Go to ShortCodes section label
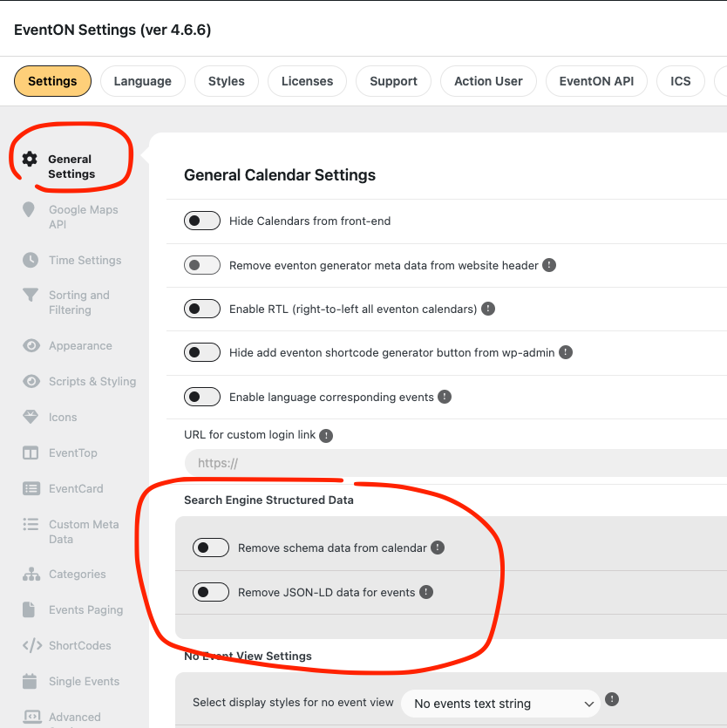This screenshot has width=727, height=728. (80, 645)
